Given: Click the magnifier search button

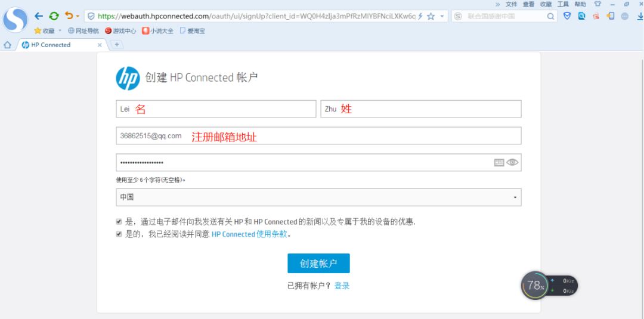Looking at the screenshot, I should point(551,17).
